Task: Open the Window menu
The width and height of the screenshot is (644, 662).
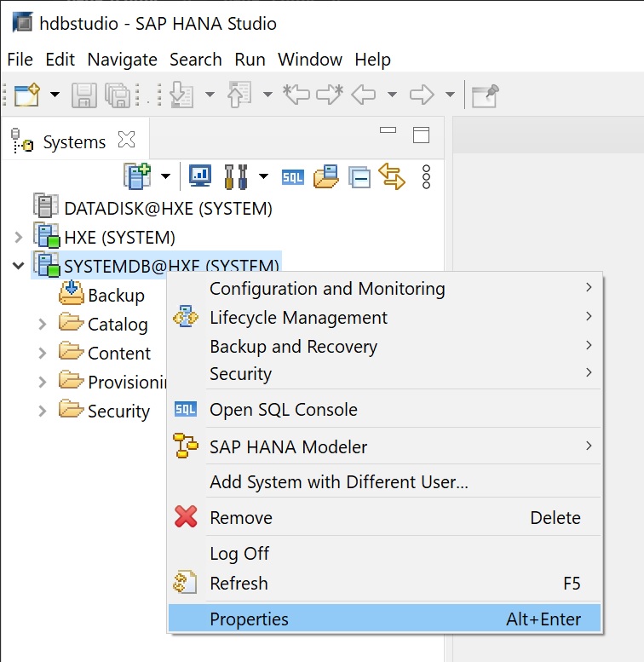Action: pyautogui.click(x=310, y=60)
